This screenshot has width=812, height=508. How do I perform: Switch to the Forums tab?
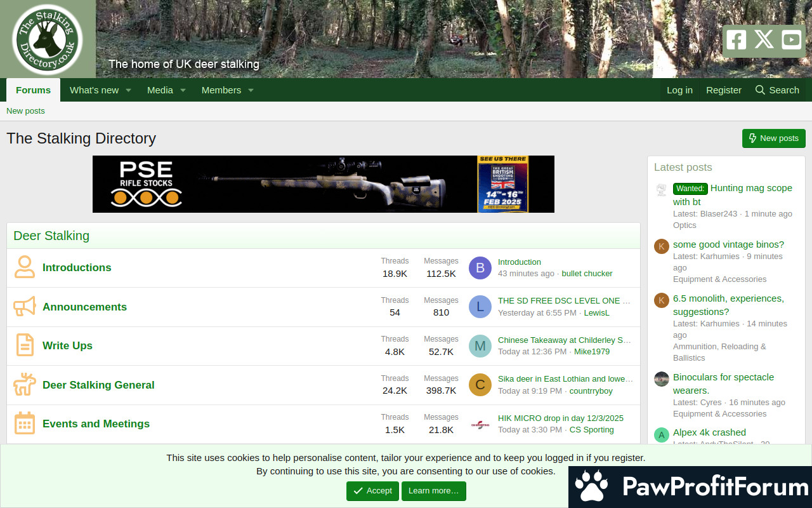click(33, 90)
